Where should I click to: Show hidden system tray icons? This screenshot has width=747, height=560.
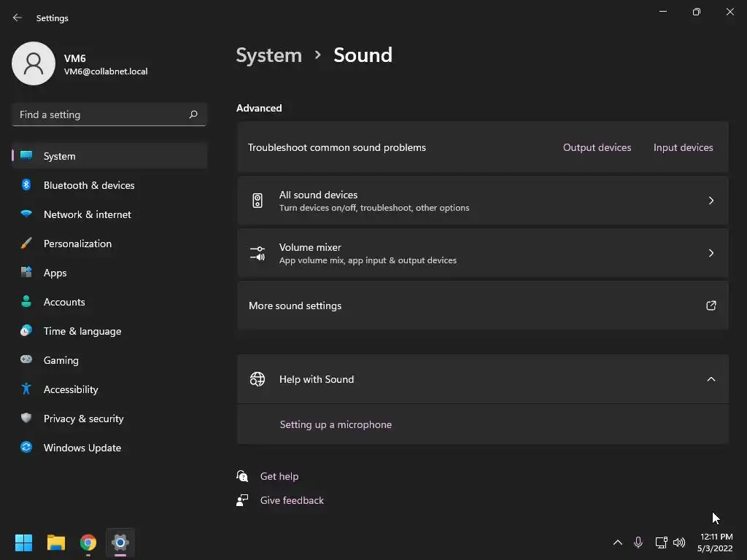618,542
